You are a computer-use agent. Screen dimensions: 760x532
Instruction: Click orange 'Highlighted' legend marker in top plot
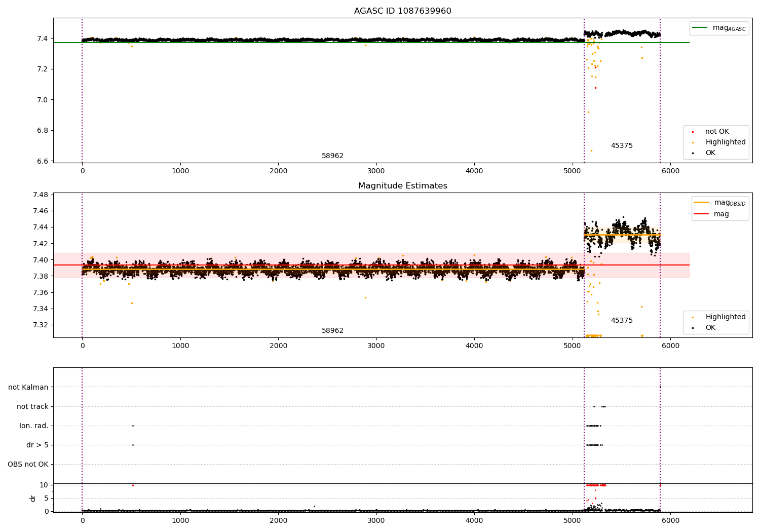click(693, 142)
